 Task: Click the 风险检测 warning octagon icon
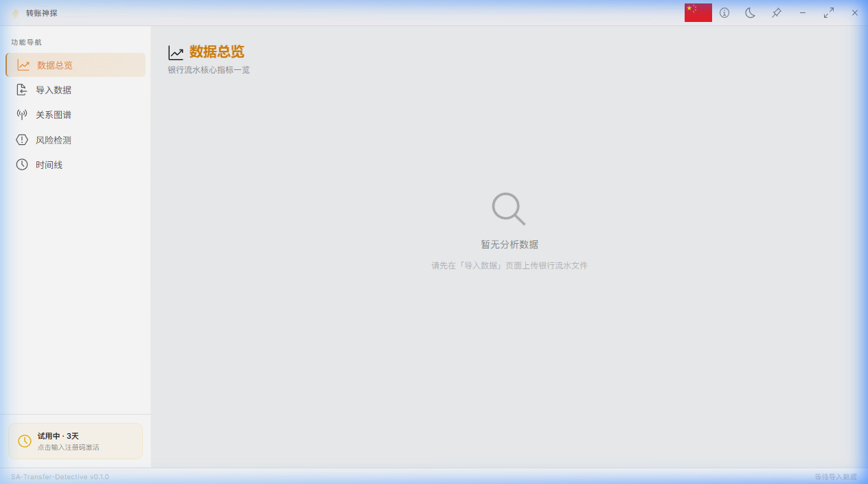pyautogui.click(x=22, y=140)
